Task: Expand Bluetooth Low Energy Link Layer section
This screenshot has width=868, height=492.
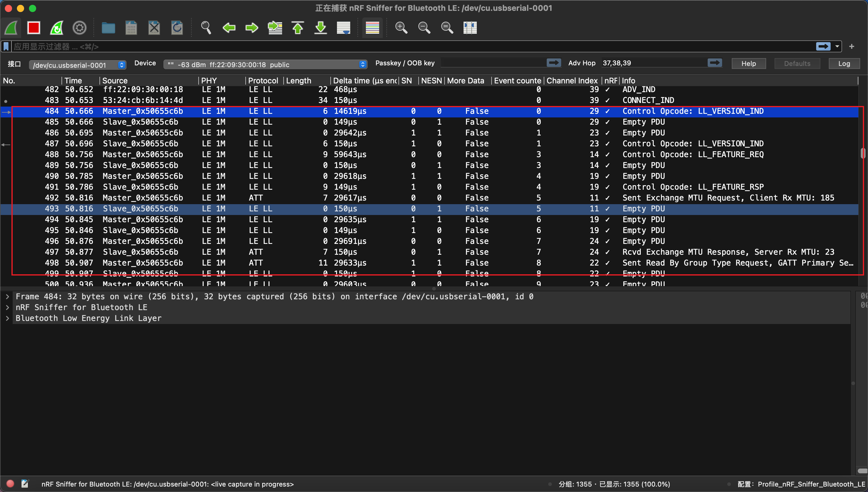Action: pos(8,318)
